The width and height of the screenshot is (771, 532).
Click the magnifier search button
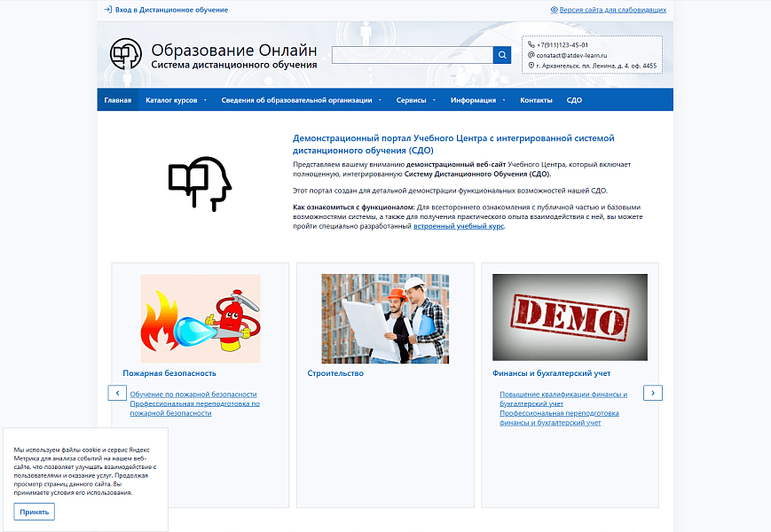502,55
